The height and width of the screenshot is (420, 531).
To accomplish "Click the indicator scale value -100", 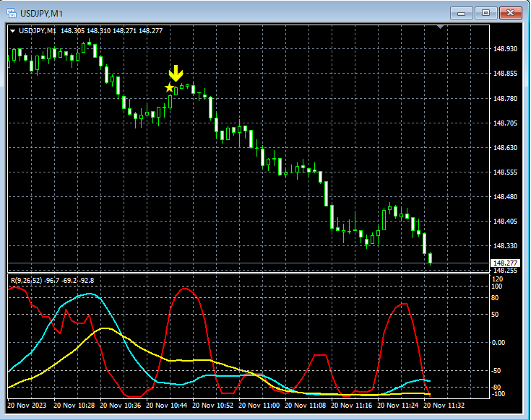I will pyautogui.click(x=498, y=394).
